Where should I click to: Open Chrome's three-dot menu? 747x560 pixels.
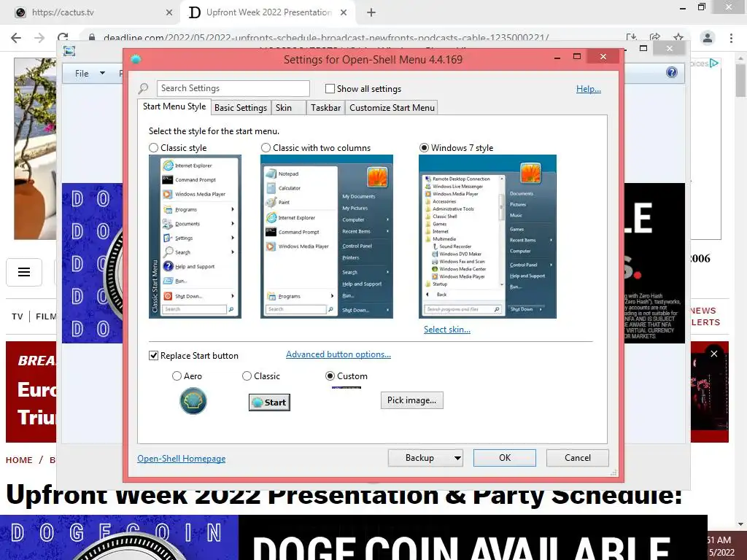click(x=731, y=38)
